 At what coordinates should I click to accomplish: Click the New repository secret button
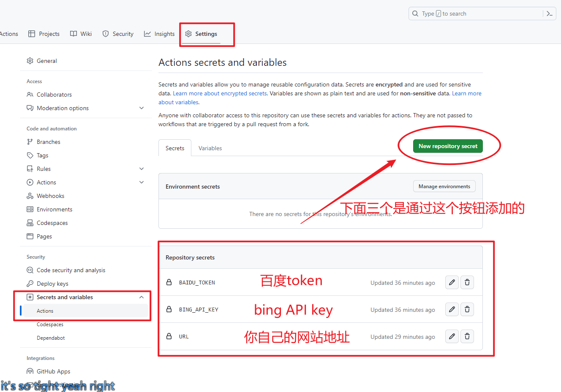point(448,146)
